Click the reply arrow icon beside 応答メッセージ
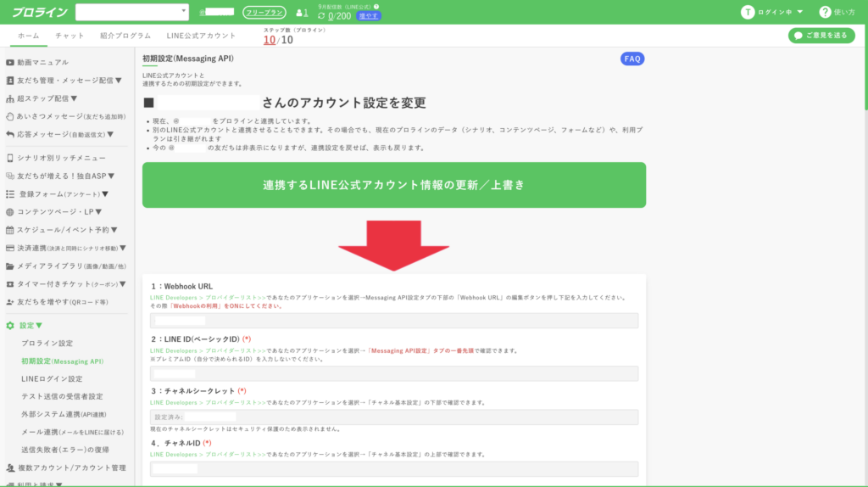The width and height of the screenshot is (868, 487). pos(10,134)
